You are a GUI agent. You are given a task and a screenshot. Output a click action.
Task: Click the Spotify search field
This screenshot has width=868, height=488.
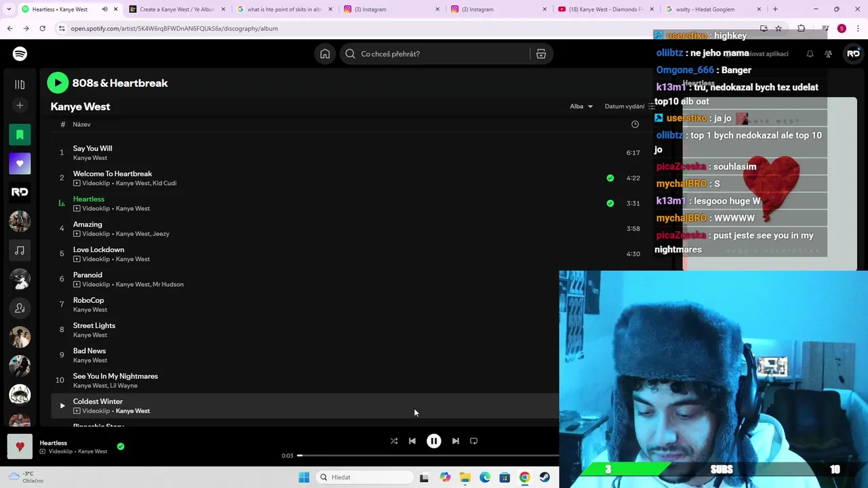[435, 54]
